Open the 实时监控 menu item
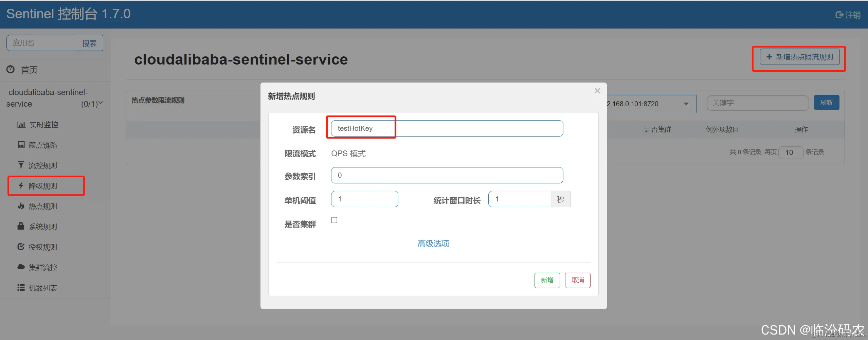Viewport: 868px width, 340px height. tap(43, 125)
